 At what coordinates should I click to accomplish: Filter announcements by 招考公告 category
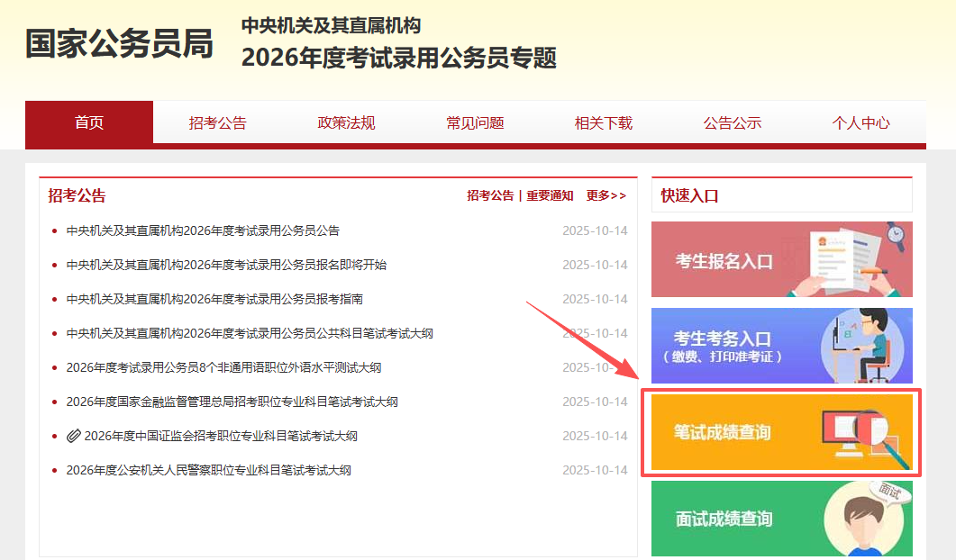click(x=489, y=194)
